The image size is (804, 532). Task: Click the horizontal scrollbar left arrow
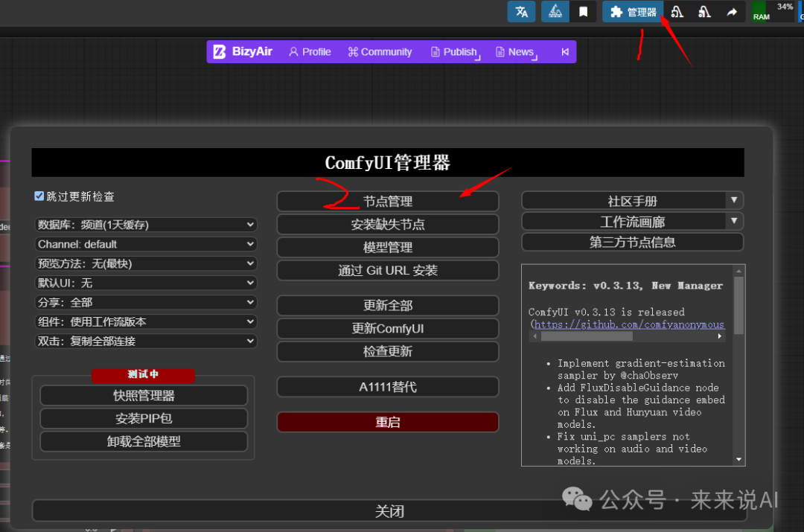535,336
